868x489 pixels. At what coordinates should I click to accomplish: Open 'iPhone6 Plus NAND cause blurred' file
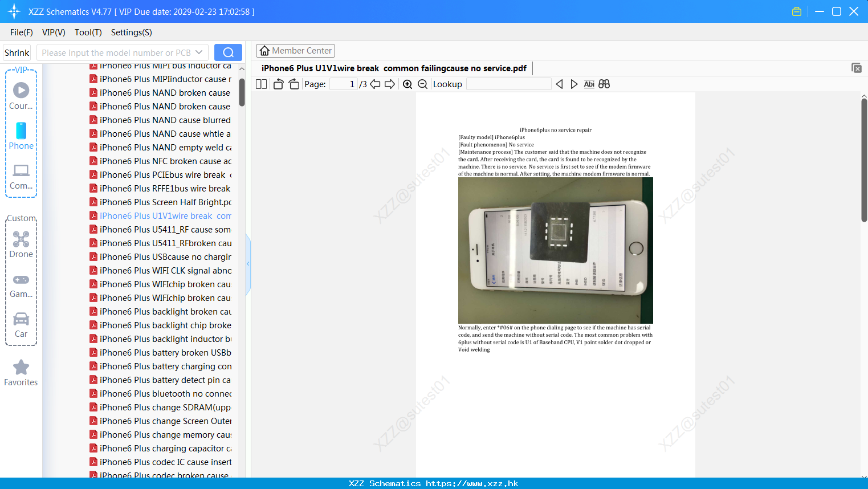(x=161, y=120)
